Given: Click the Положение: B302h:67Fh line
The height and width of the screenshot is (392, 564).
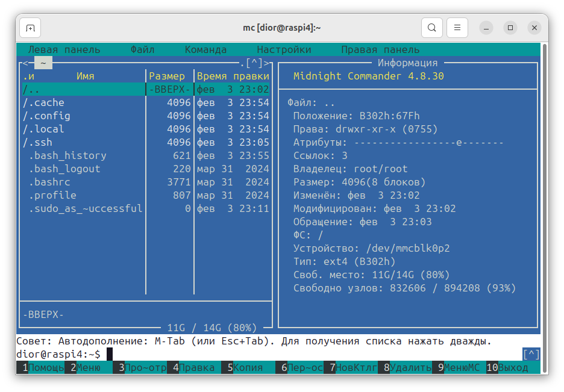Looking at the screenshot, I should point(356,116).
